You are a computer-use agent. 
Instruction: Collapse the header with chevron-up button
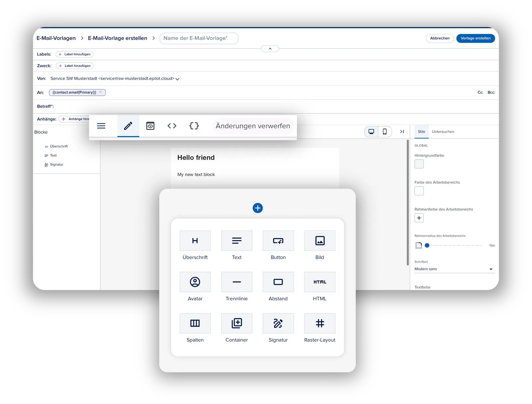(270, 49)
